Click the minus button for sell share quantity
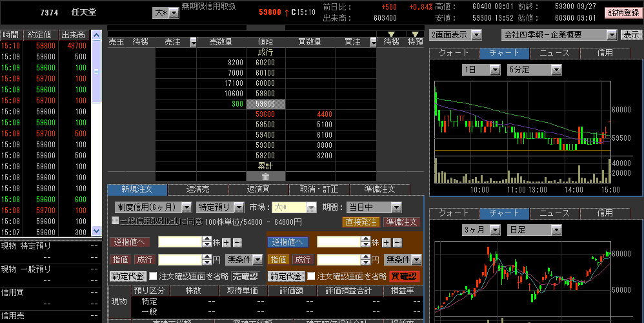The image size is (644, 323). pyautogui.click(x=237, y=242)
